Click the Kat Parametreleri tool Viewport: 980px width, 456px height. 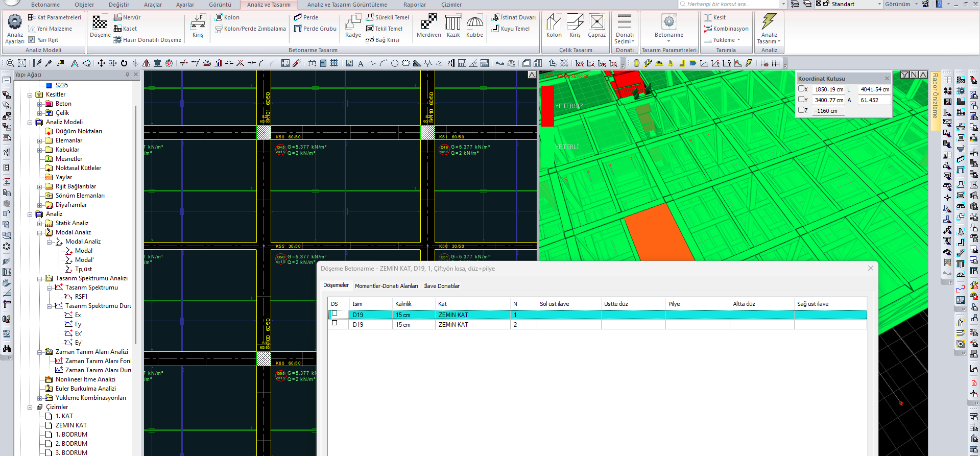click(x=55, y=17)
